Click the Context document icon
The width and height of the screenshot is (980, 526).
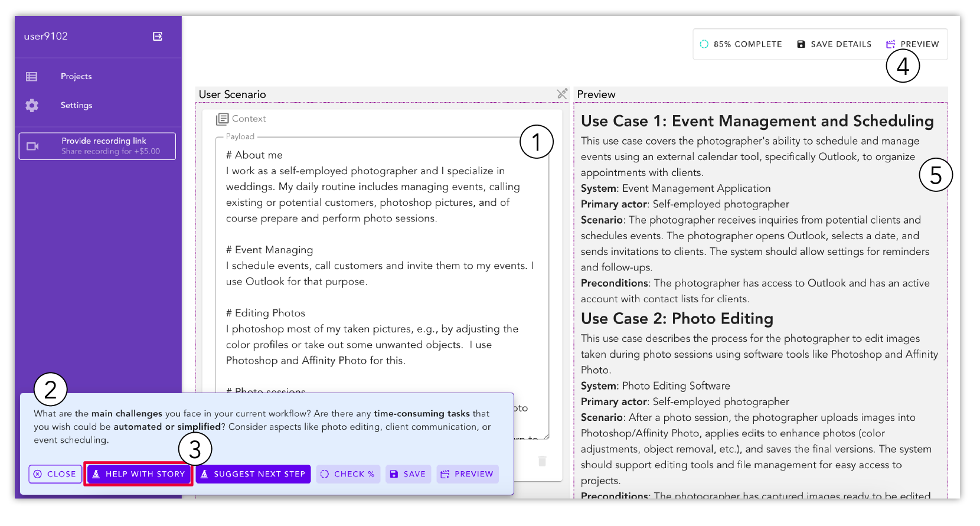coord(222,119)
